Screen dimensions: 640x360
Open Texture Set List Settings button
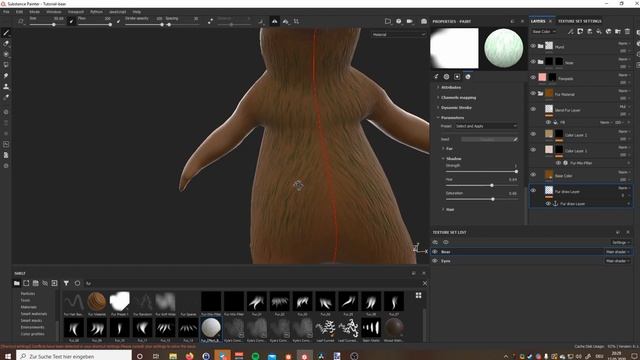[620, 242]
